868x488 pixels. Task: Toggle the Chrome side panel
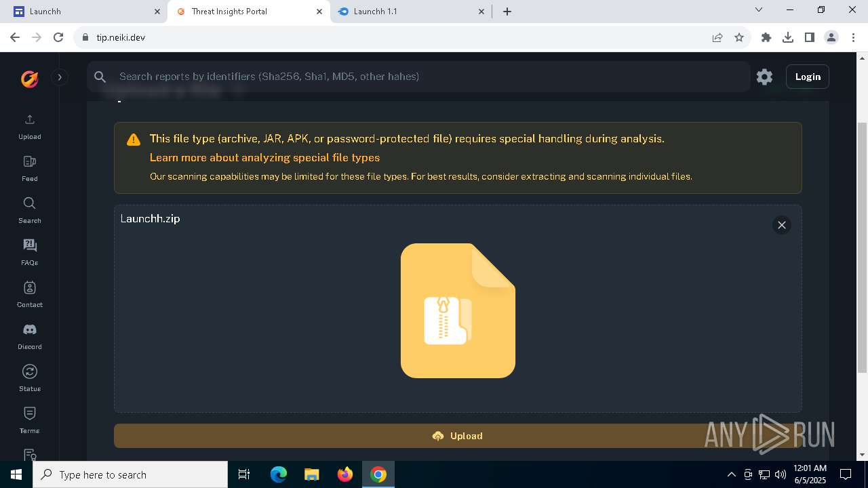tap(810, 37)
